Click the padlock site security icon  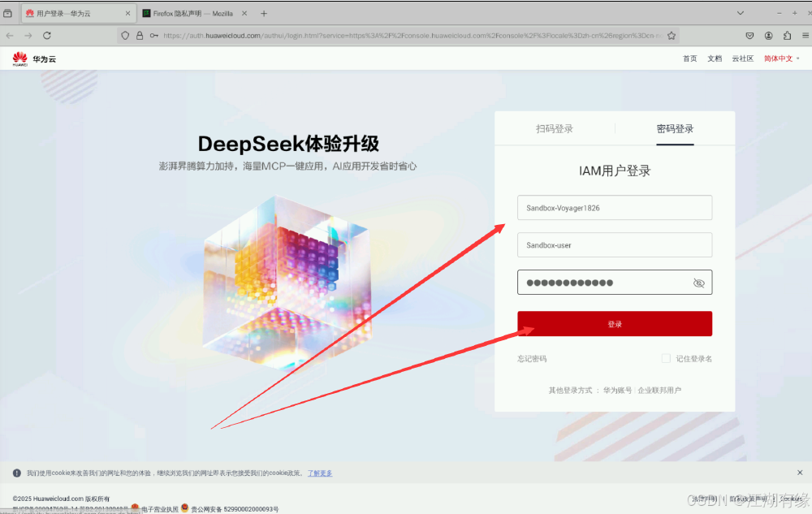140,35
